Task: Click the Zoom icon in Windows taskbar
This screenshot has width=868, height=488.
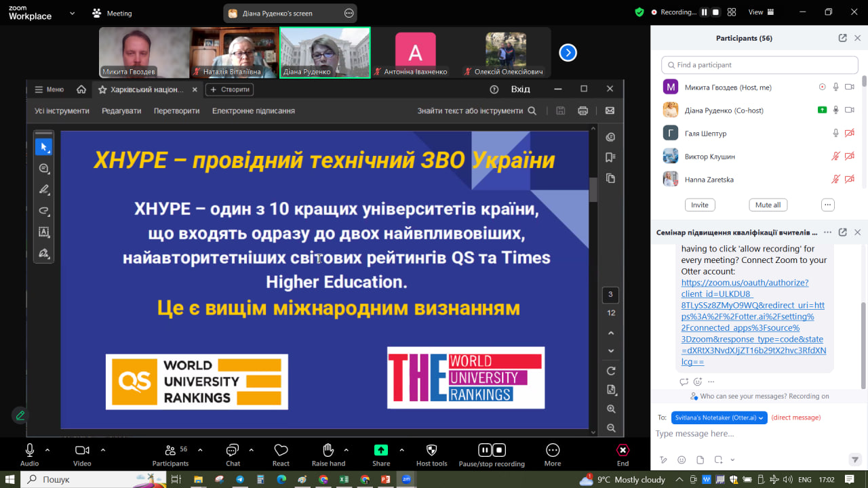Action: pyautogui.click(x=406, y=479)
